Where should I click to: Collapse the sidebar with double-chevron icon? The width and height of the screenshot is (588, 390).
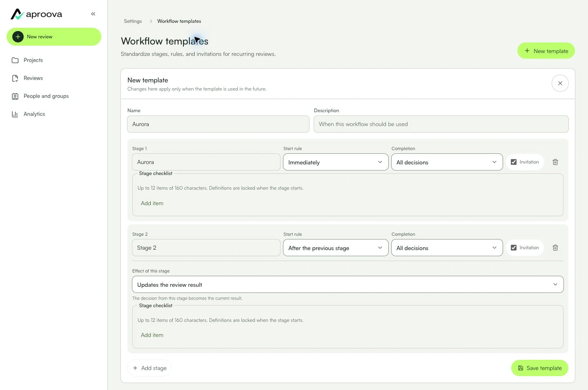coord(93,14)
